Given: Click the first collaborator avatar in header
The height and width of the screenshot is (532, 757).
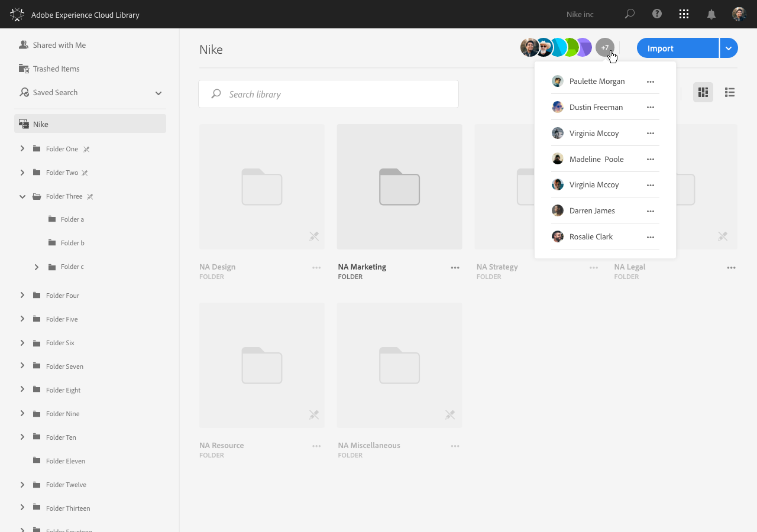Looking at the screenshot, I should click(529, 47).
